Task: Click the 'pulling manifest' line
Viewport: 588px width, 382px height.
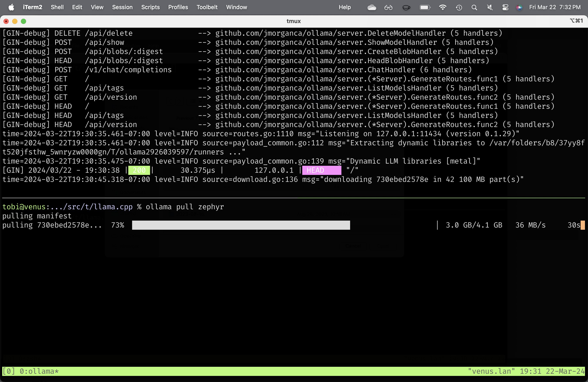Action: pos(37,216)
